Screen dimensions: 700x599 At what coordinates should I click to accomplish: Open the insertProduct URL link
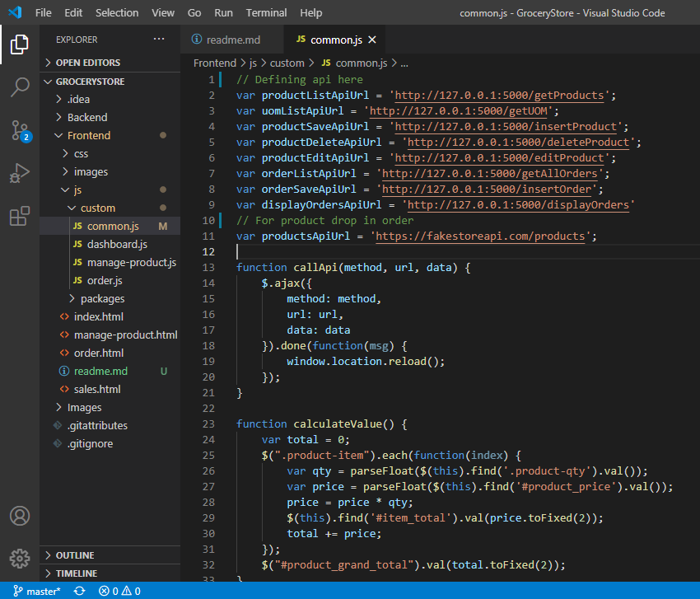point(506,126)
